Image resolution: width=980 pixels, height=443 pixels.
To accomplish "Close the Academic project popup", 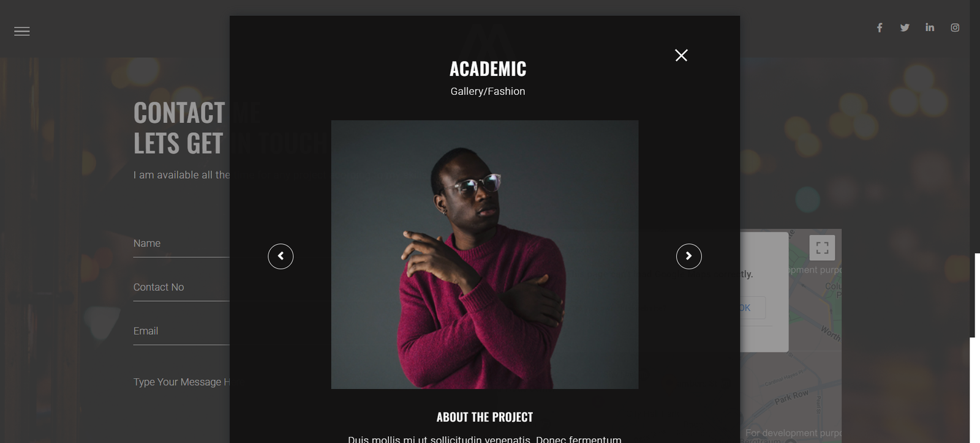I will tap(681, 55).
